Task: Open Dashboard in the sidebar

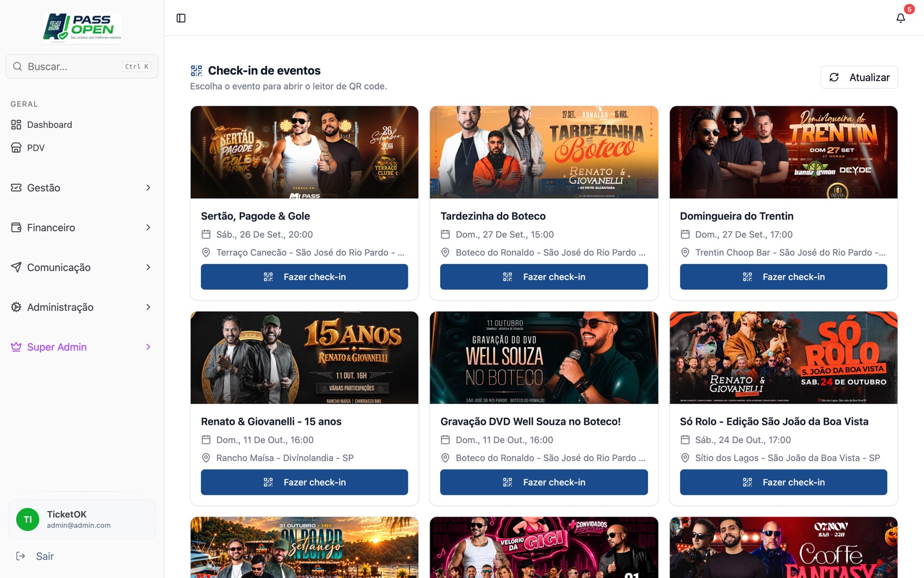Action: [82, 124]
